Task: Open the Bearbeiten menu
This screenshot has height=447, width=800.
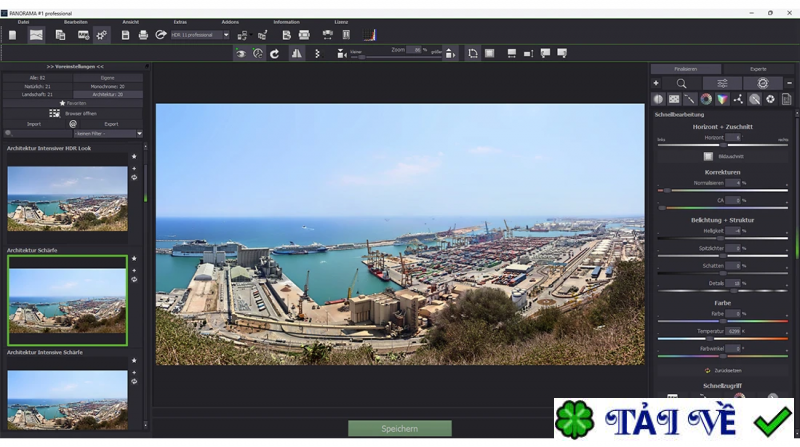Action: click(x=76, y=22)
